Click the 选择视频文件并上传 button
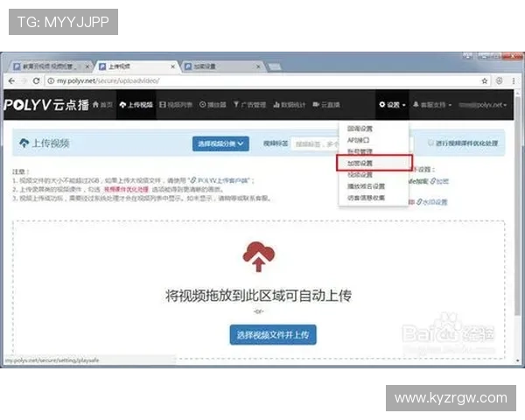Image resolution: width=525 pixels, height=420 pixels. coord(273,334)
